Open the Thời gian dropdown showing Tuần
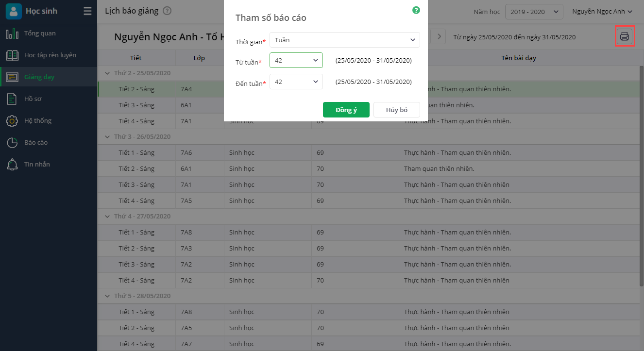 [344, 40]
